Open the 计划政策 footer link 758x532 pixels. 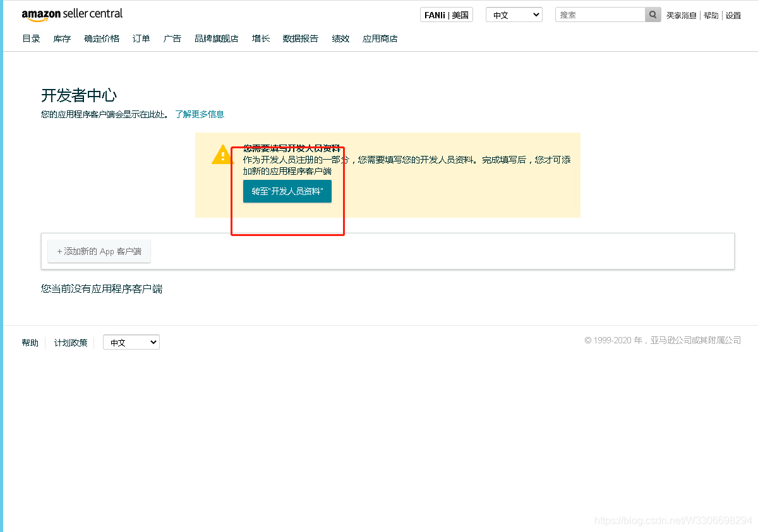coord(71,343)
